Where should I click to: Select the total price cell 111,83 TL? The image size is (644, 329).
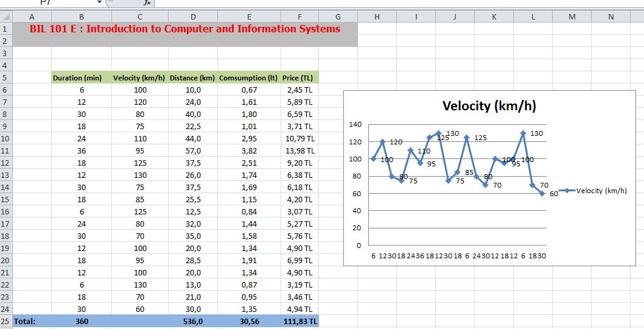pos(300,322)
